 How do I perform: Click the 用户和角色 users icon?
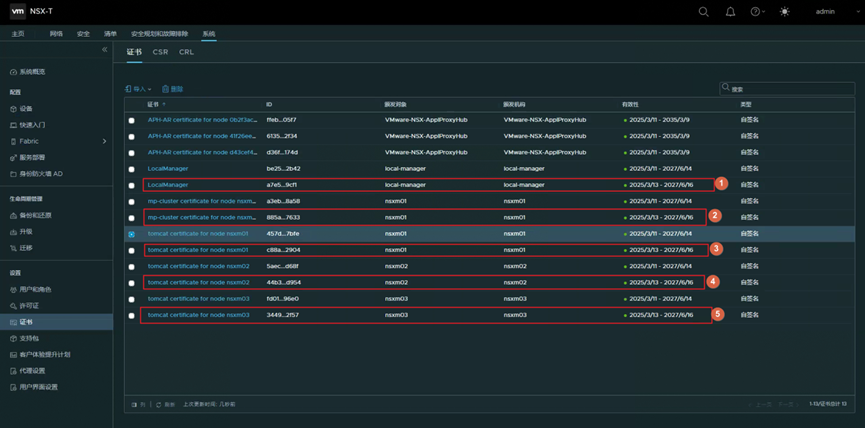14,290
